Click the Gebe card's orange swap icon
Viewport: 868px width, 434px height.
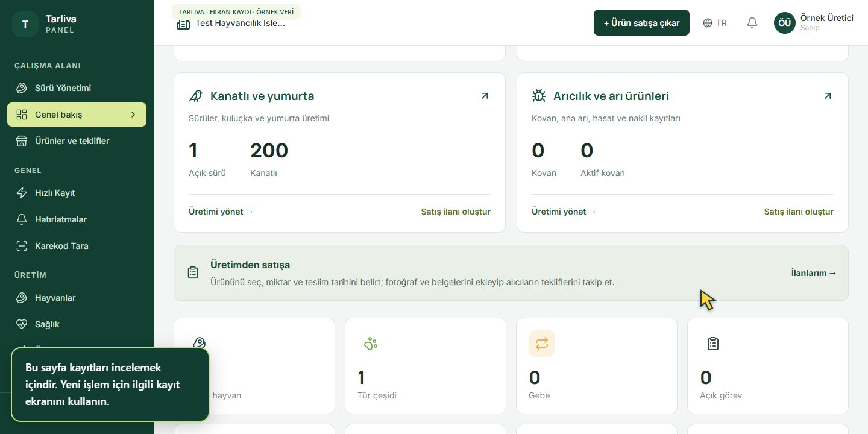tap(542, 344)
